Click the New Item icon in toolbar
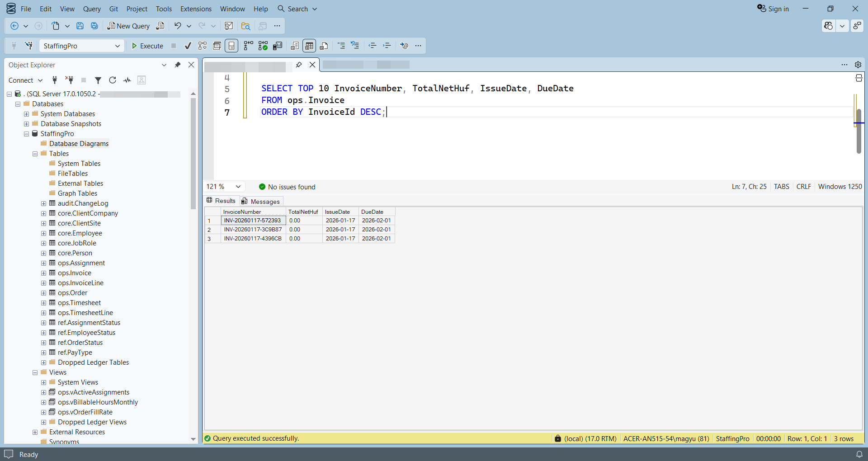Viewport: 868px width, 461px height. click(x=55, y=26)
